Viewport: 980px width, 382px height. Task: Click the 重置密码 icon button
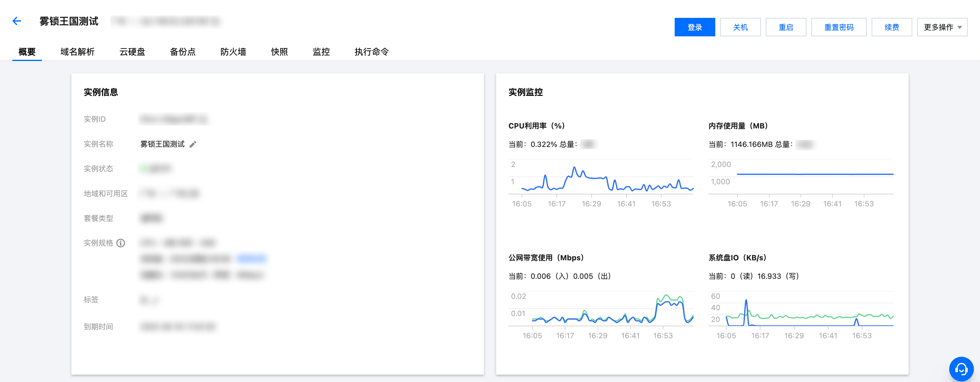838,26
